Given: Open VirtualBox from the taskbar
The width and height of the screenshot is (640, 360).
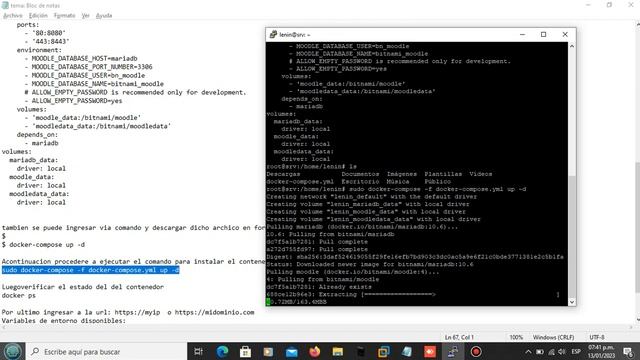Looking at the screenshot, I should point(384,351).
